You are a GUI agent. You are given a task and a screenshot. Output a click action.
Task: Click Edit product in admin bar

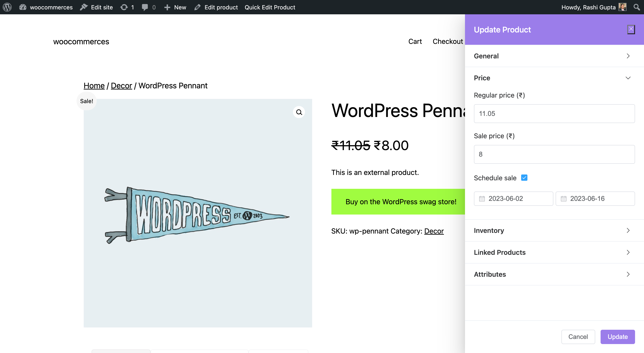(x=216, y=7)
